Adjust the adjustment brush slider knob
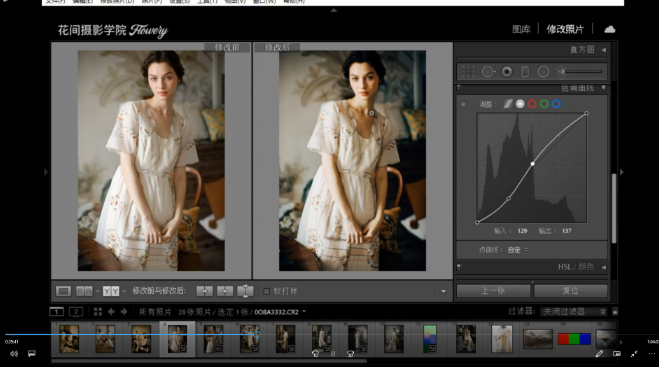 point(561,71)
